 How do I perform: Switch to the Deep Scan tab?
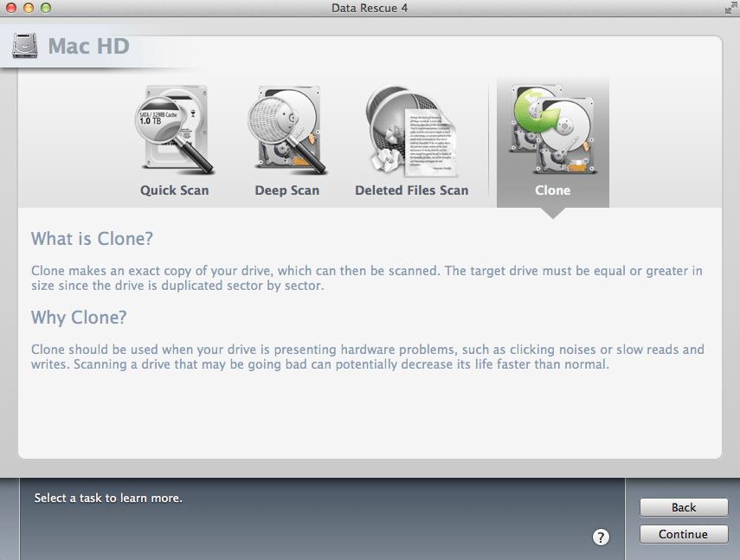[287, 190]
